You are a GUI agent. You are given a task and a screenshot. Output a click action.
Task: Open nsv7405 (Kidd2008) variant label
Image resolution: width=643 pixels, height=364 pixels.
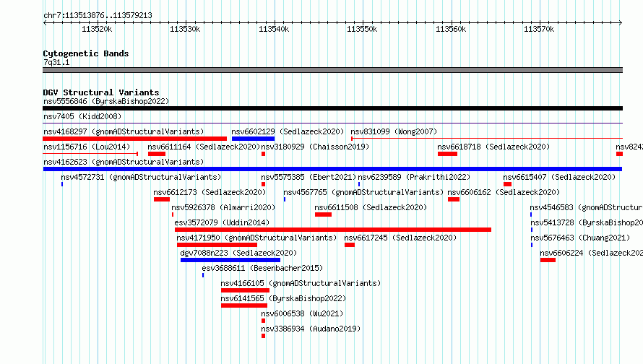82,116
